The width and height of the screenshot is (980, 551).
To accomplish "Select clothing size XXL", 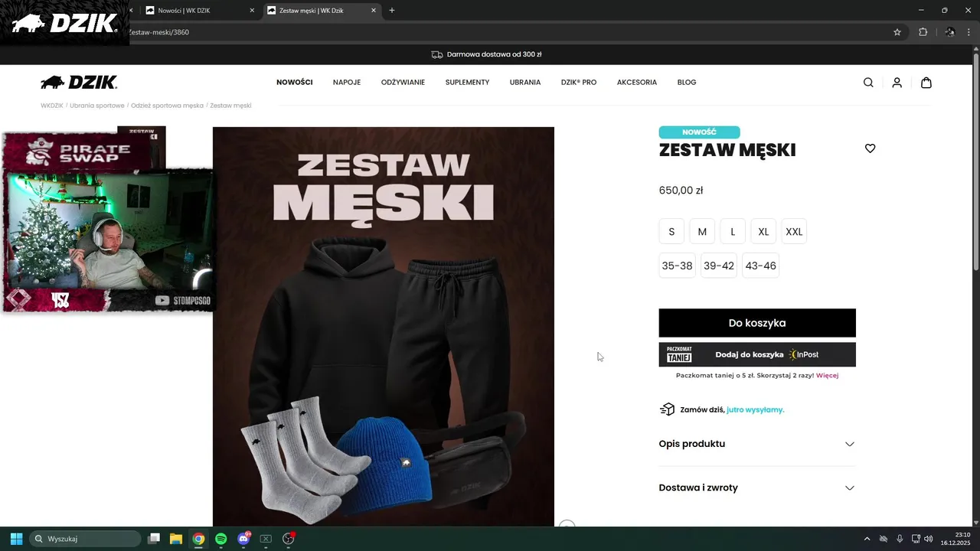I will 794,231.
